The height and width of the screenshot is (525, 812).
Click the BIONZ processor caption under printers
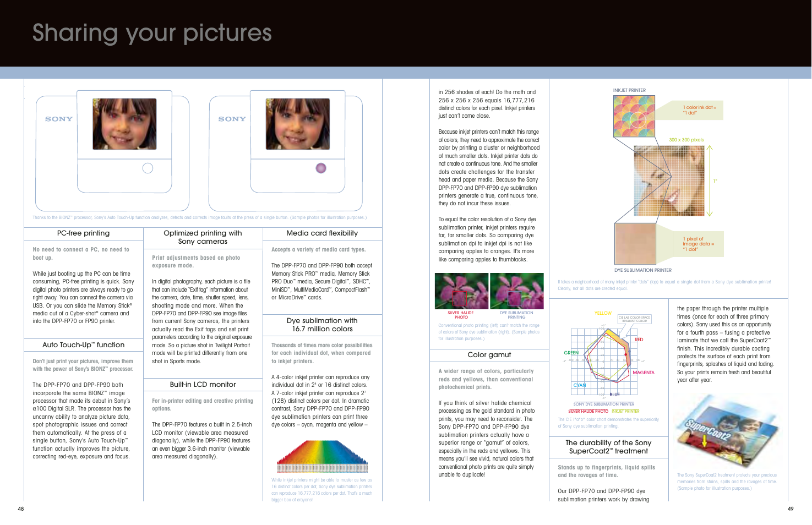[199, 217]
